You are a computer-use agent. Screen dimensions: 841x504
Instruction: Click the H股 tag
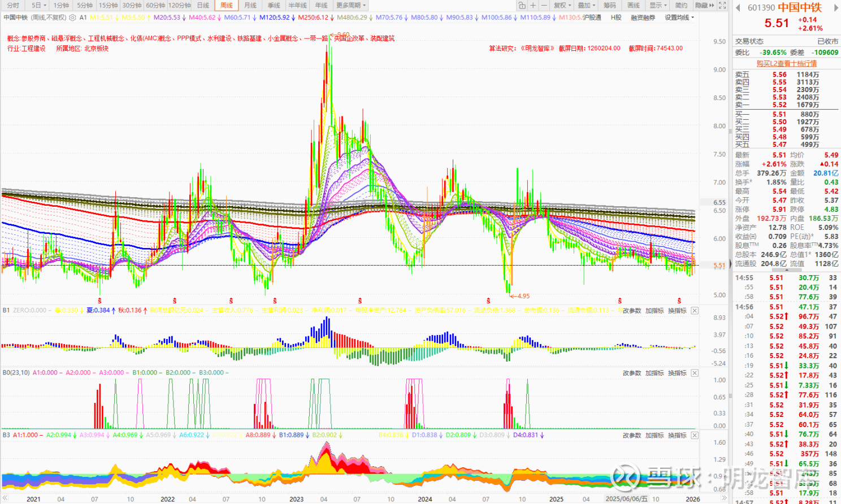[x=616, y=18]
